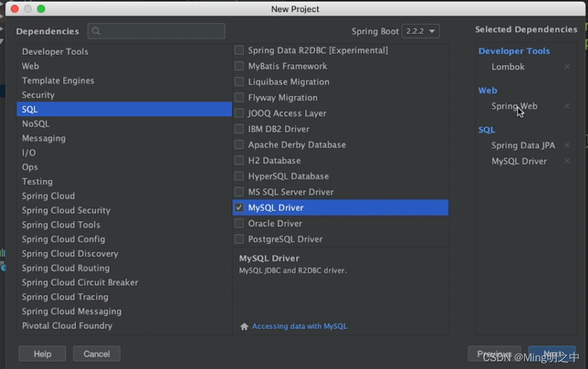Image resolution: width=588 pixels, height=369 pixels.
Task: Select Apache Derby Database checkbox
Action: pyautogui.click(x=239, y=145)
